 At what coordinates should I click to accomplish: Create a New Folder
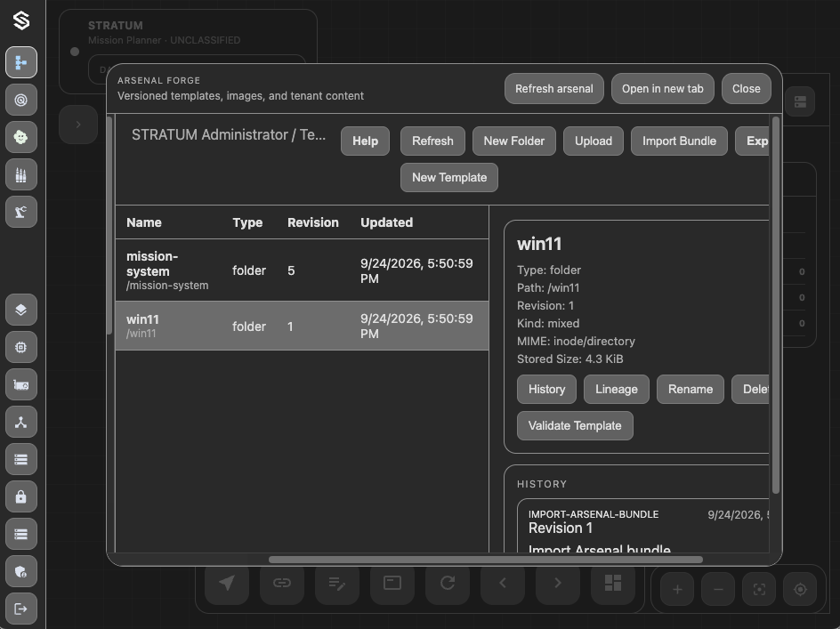click(513, 141)
